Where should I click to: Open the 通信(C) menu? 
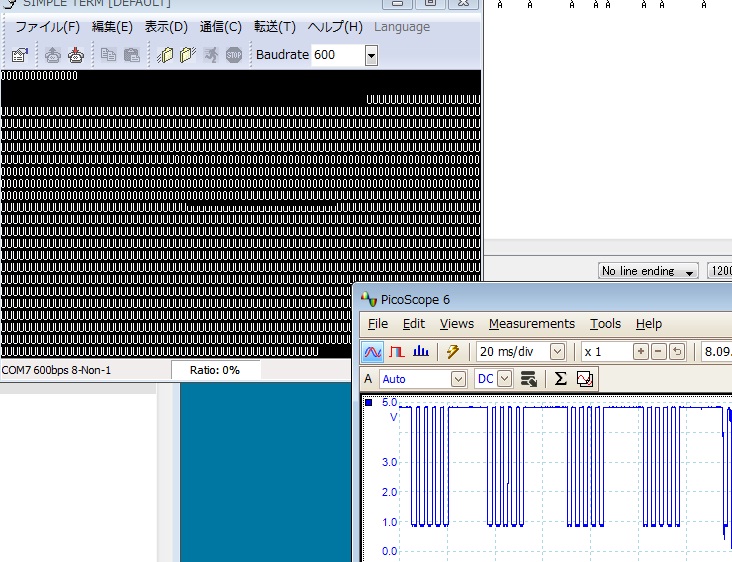coord(221,27)
